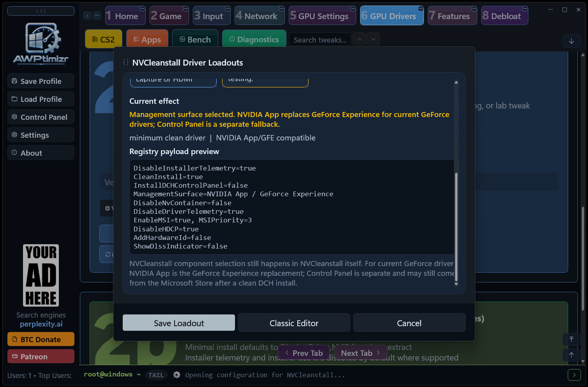Click the minus icon on GPU Settings tab
The width and height of the screenshot is (588, 387).
tap(353, 9)
